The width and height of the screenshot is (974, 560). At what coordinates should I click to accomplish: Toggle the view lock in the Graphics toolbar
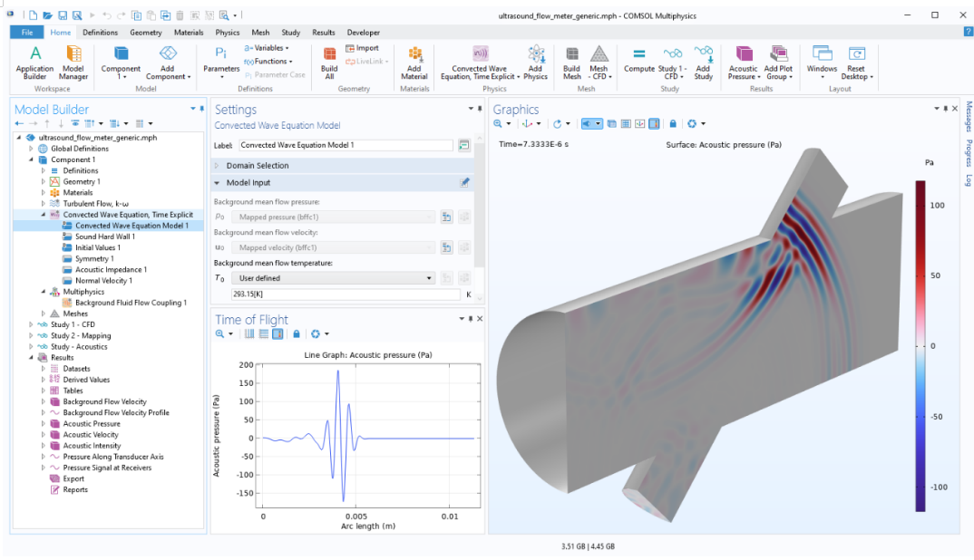pyautogui.click(x=673, y=123)
